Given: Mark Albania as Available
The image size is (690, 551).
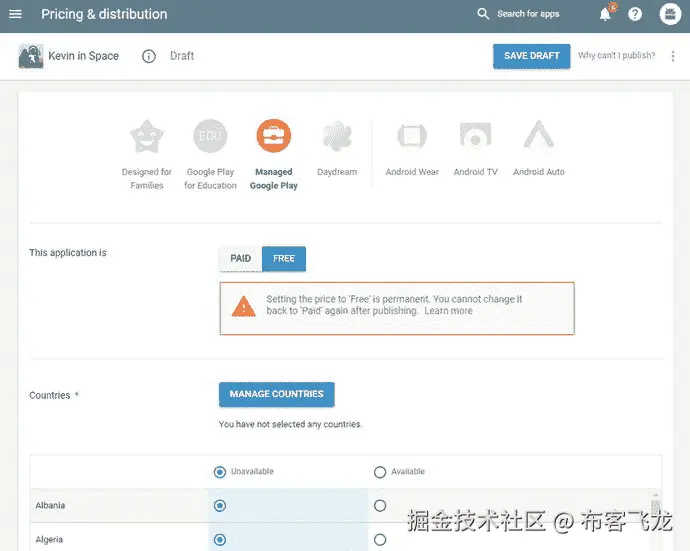Looking at the screenshot, I should click(x=380, y=506).
